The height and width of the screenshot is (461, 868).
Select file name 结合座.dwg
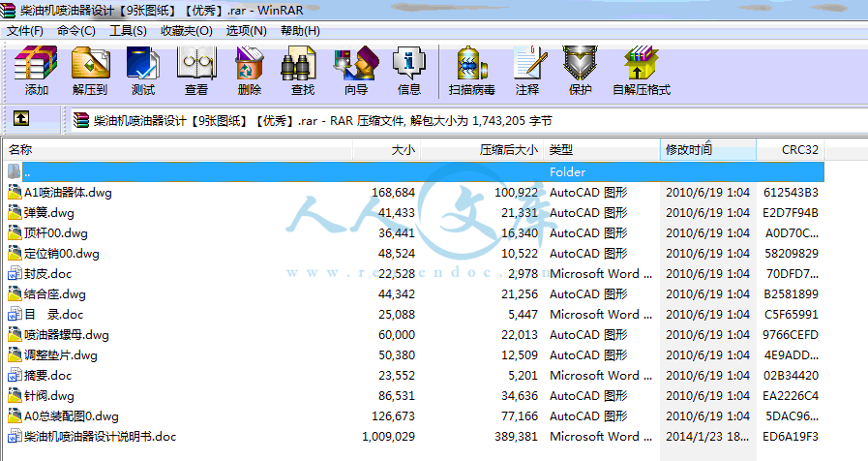tap(55, 294)
